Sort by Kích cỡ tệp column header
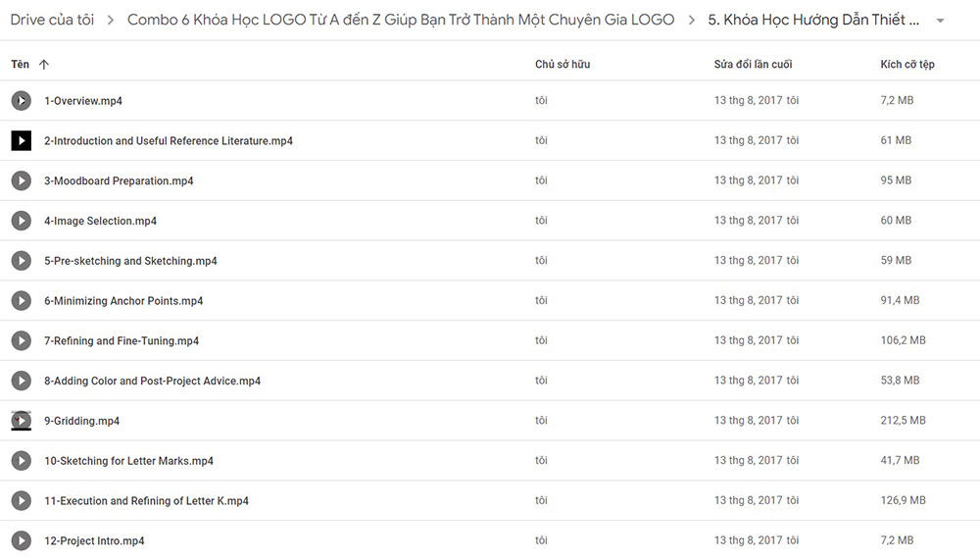The height and width of the screenshot is (560, 980). (x=907, y=64)
